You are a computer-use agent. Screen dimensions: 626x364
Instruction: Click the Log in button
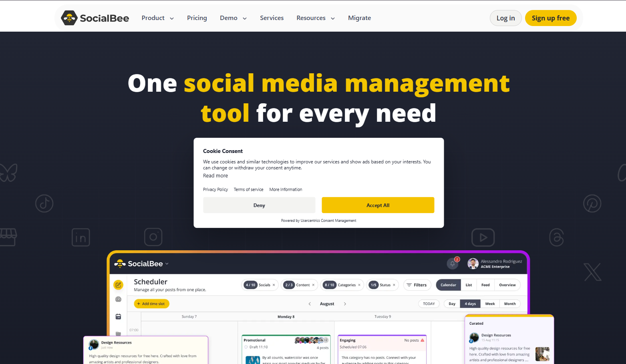point(505,18)
